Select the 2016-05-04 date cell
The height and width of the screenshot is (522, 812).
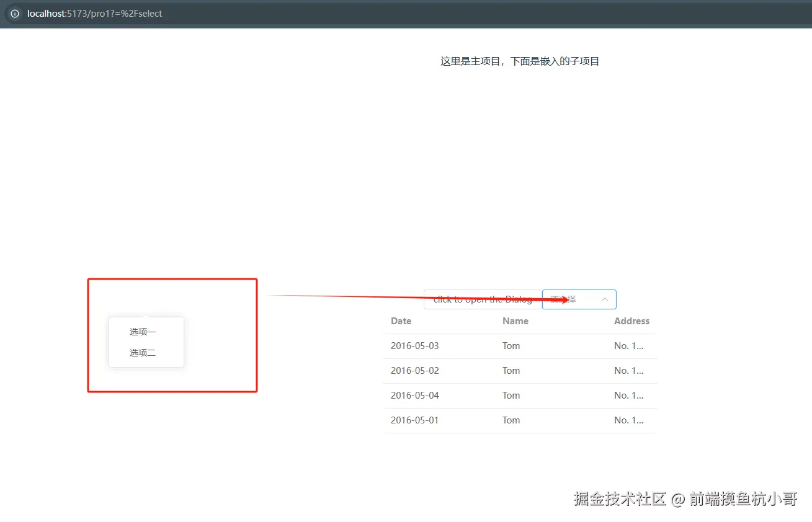(414, 396)
